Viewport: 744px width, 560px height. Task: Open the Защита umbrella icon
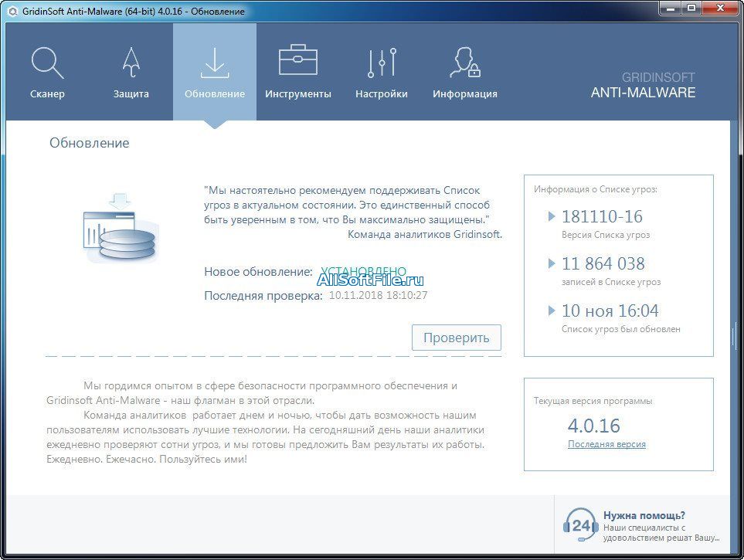(x=131, y=62)
